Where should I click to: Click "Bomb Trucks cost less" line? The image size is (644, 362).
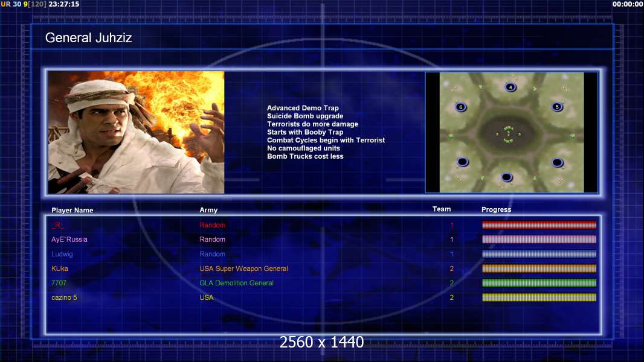305,156
